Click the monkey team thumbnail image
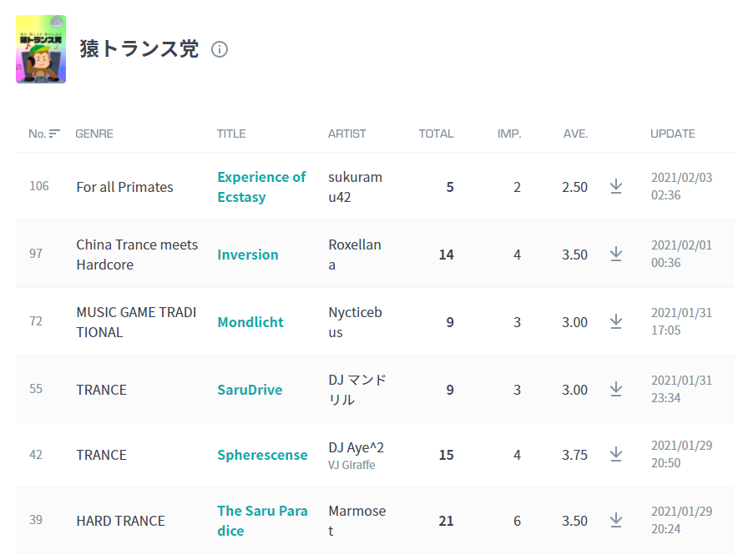This screenshot has height=560, width=738. click(41, 49)
